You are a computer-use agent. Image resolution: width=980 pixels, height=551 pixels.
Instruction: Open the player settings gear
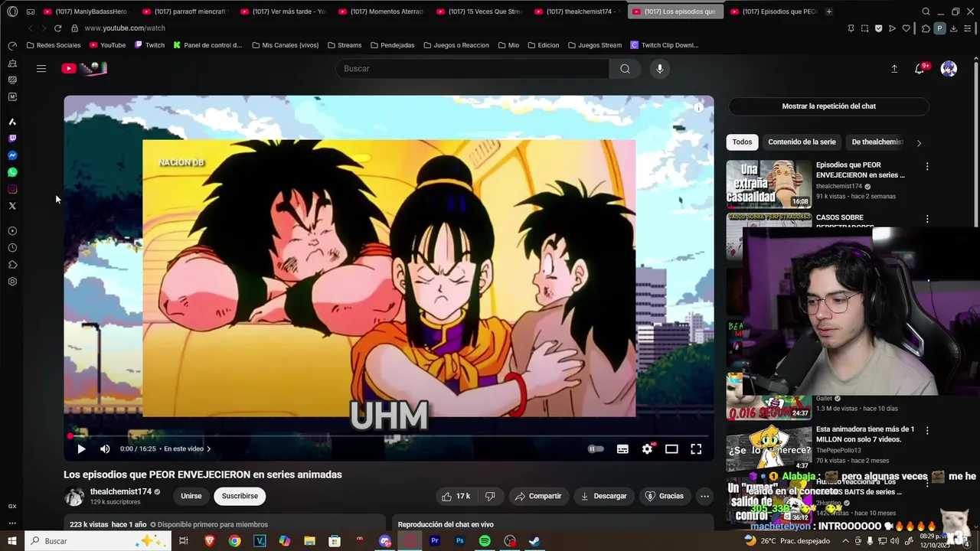point(647,449)
